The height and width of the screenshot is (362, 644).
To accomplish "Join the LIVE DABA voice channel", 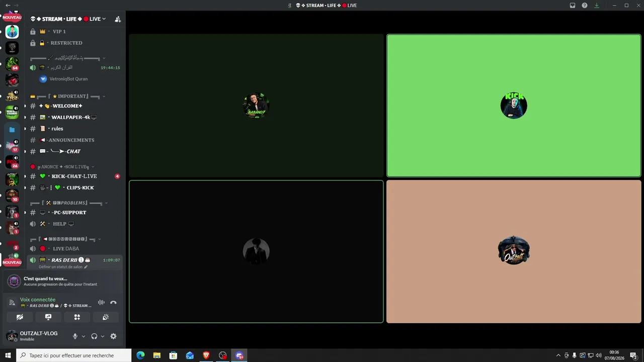I will click(x=74, y=249).
